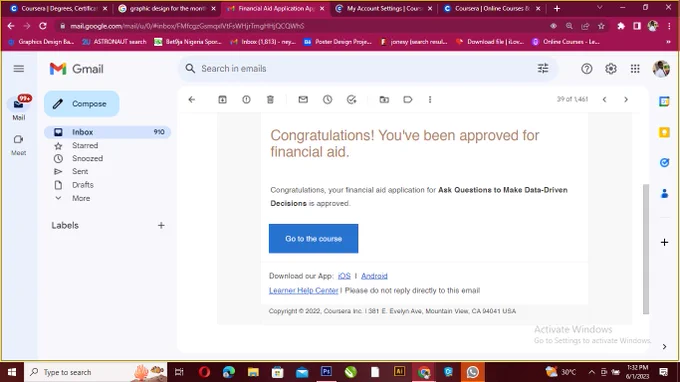This screenshot has height=382, width=680.
Task: Open Contacts side panel
Action: (x=664, y=193)
